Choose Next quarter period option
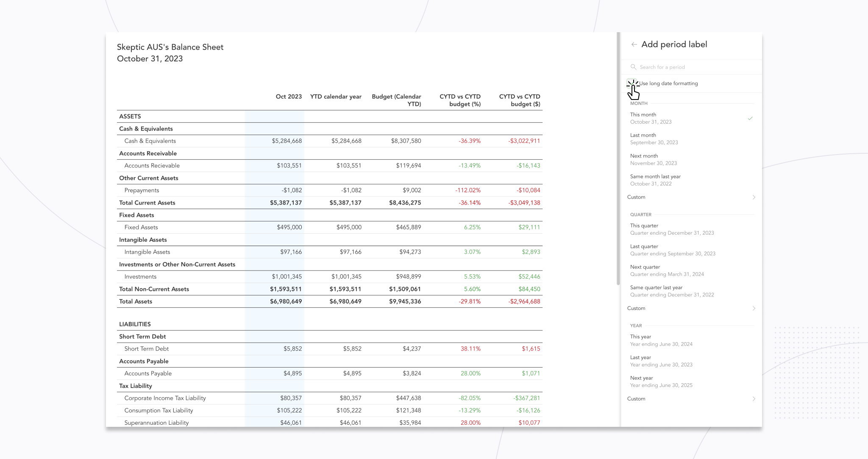This screenshot has width=868, height=459. pos(691,271)
